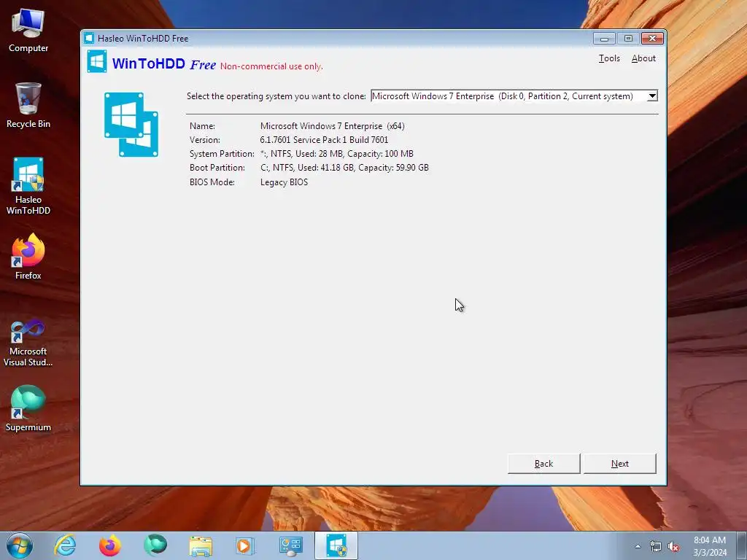Open Windows Explorer from the taskbar

pyautogui.click(x=201, y=545)
